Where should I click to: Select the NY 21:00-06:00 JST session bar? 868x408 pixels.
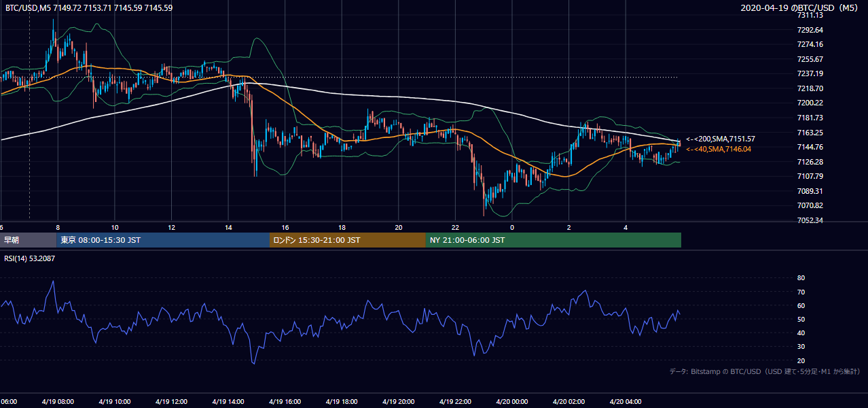point(554,240)
